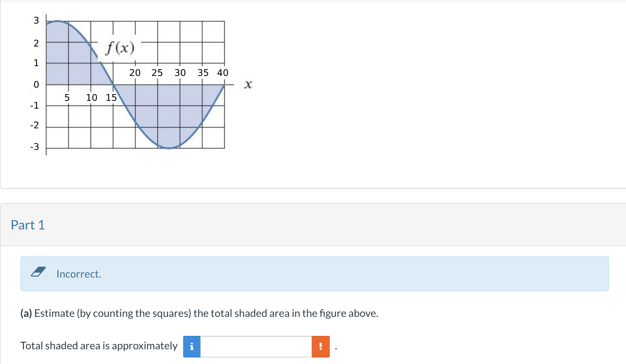This screenshot has width=626, height=364.
Task: Expand the Part 1 section header
Action: 28,225
